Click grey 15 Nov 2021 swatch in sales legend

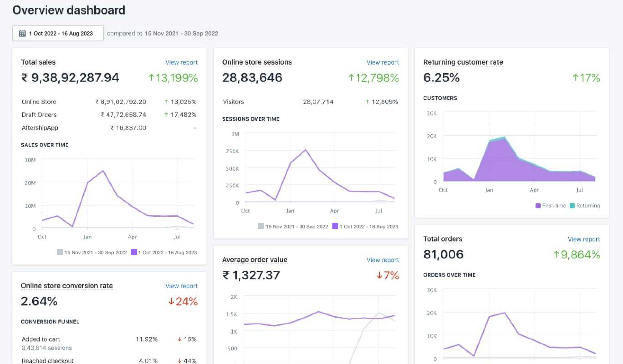pyautogui.click(x=60, y=252)
